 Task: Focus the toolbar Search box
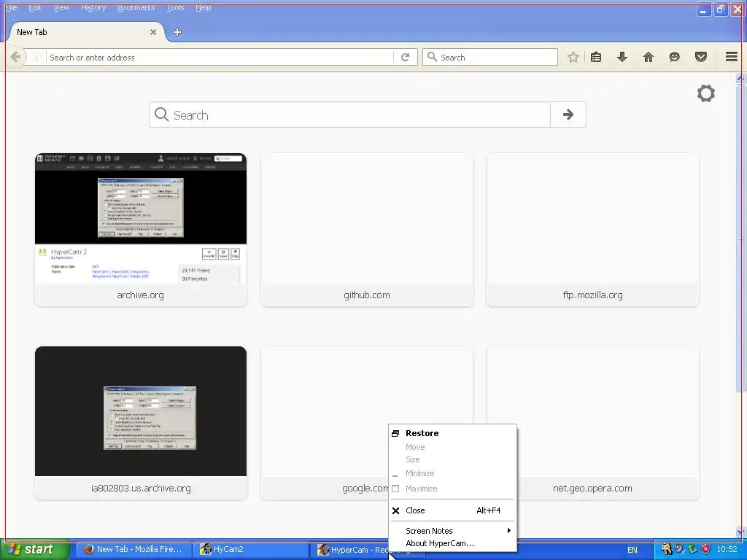(490, 57)
